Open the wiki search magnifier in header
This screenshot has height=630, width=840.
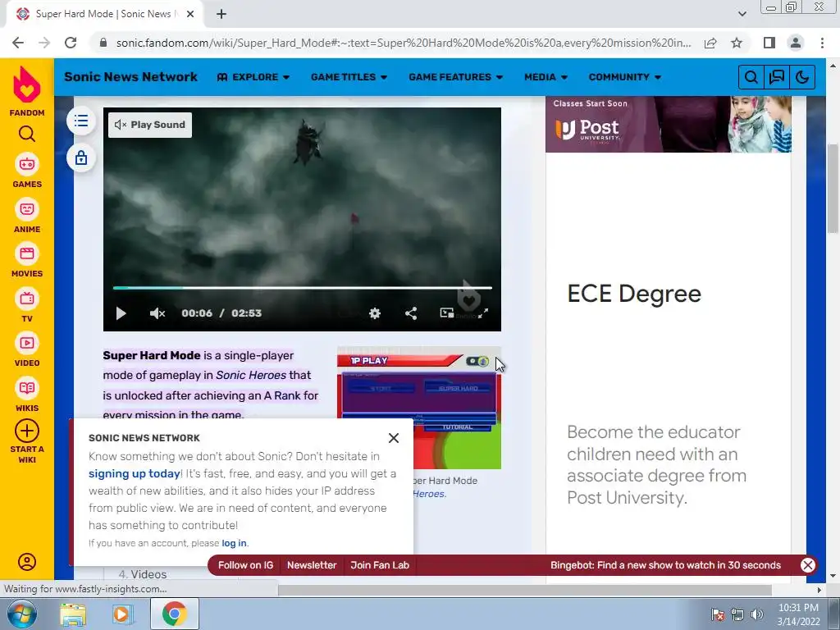pos(751,77)
